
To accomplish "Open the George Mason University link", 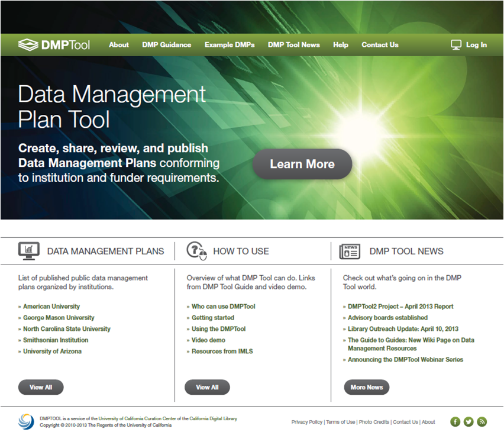I will [x=59, y=318].
